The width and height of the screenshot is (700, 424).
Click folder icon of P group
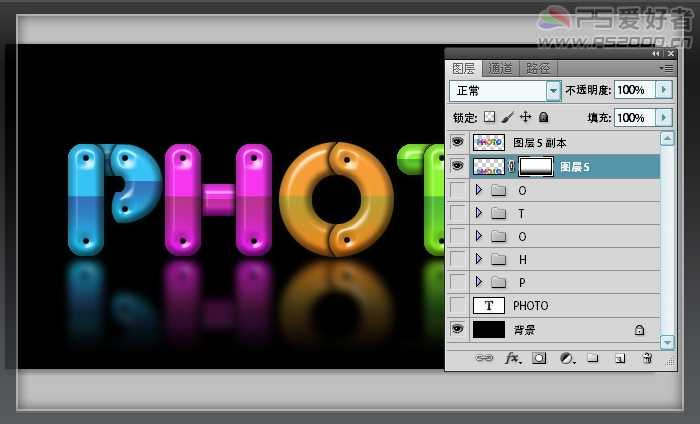499,283
